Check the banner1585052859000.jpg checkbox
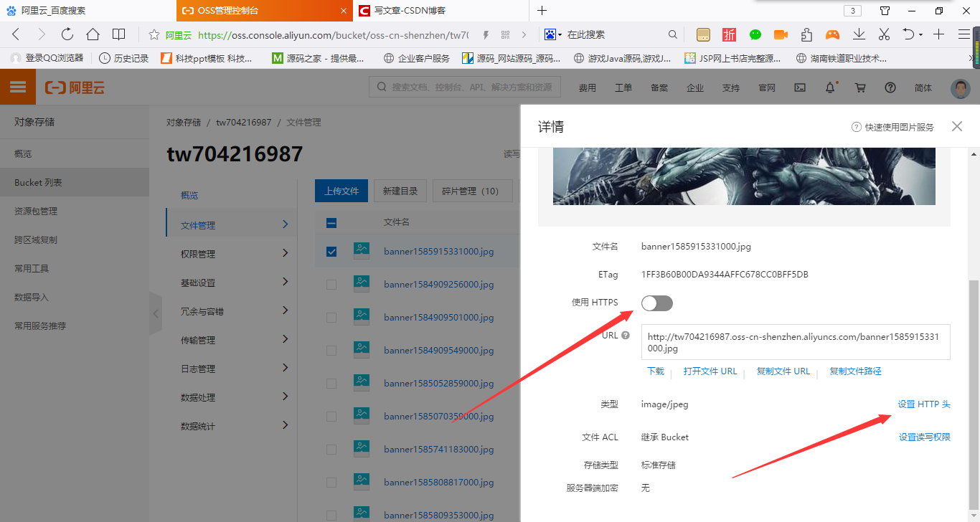This screenshot has width=980, height=522. 331,384
